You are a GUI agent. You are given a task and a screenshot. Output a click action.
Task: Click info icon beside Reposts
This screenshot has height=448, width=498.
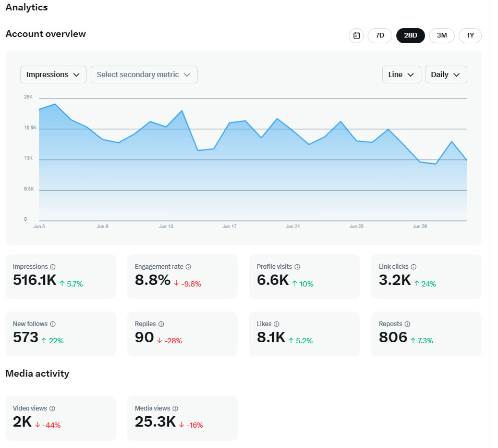pos(407,324)
